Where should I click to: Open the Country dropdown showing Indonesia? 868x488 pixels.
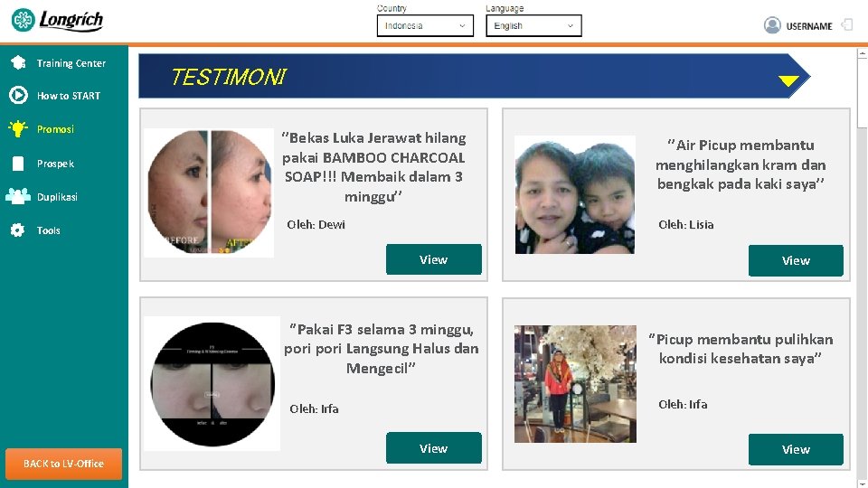[425, 26]
